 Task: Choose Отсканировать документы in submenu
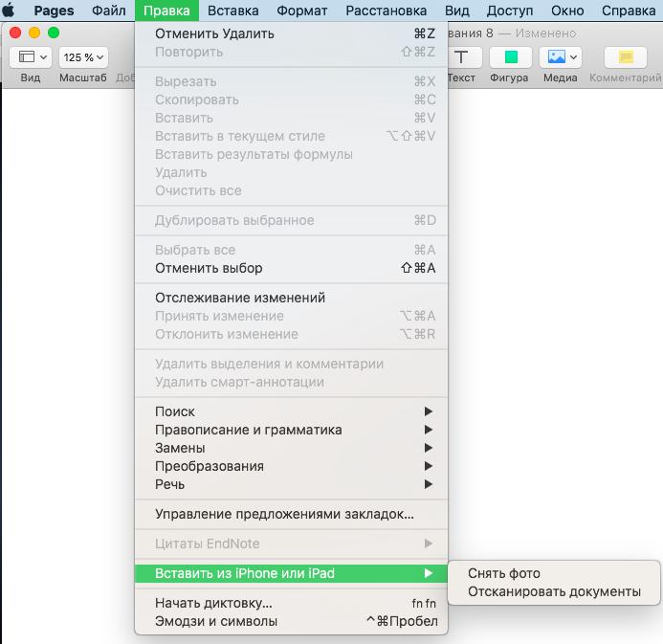pyautogui.click(x=554, y=591)
